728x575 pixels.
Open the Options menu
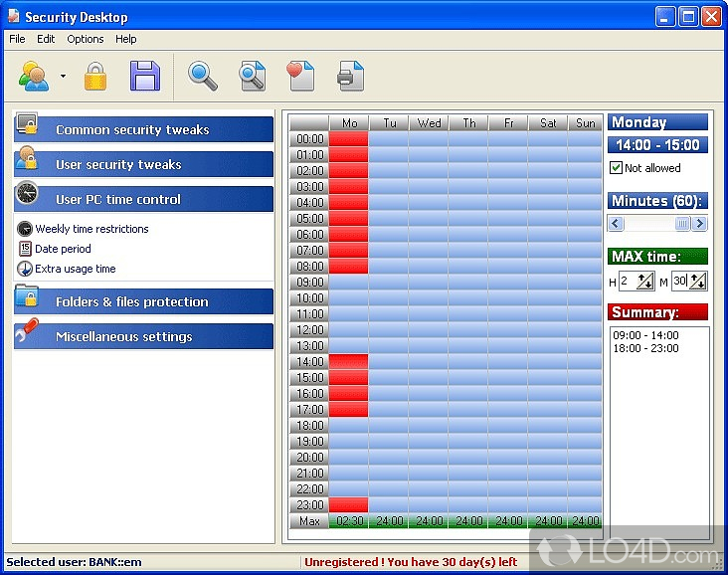pos(86,39)
